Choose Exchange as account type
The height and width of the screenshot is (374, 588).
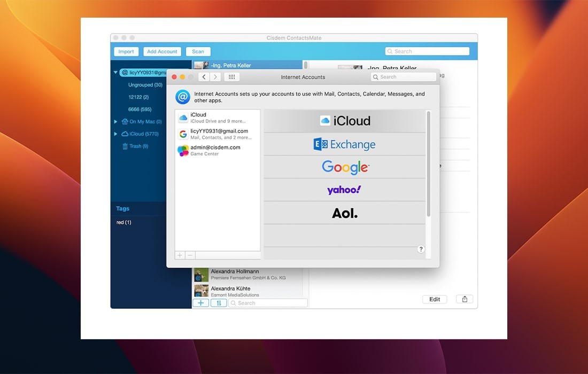[345, 144]
